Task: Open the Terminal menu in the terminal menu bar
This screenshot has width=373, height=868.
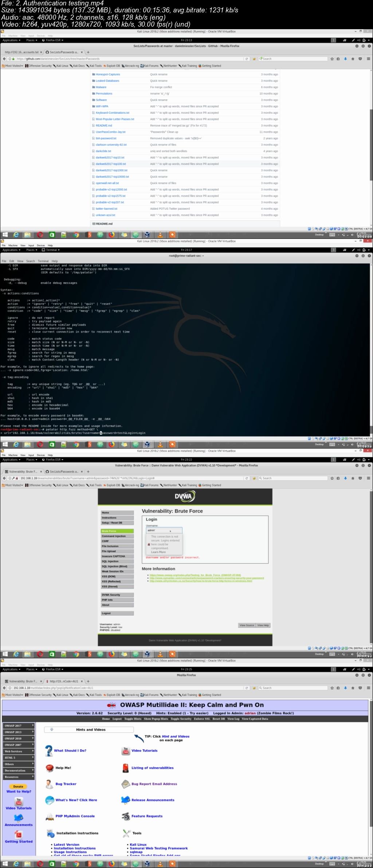Action: pos(43,261)
